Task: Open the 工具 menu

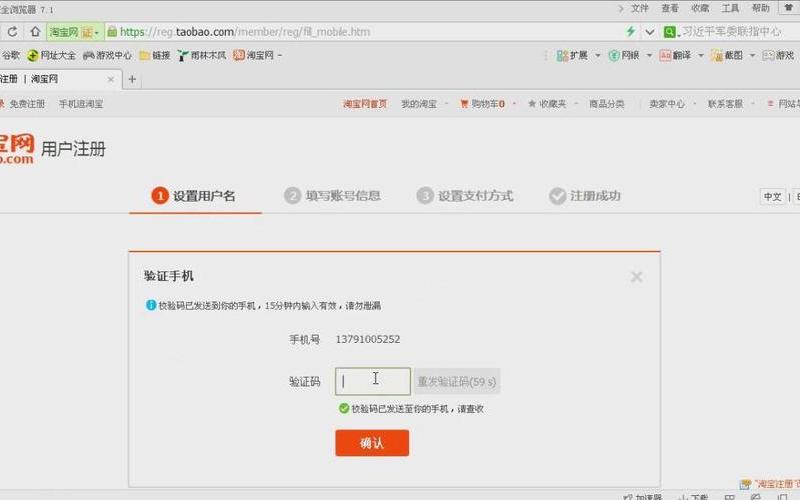Action: point(730,8)
